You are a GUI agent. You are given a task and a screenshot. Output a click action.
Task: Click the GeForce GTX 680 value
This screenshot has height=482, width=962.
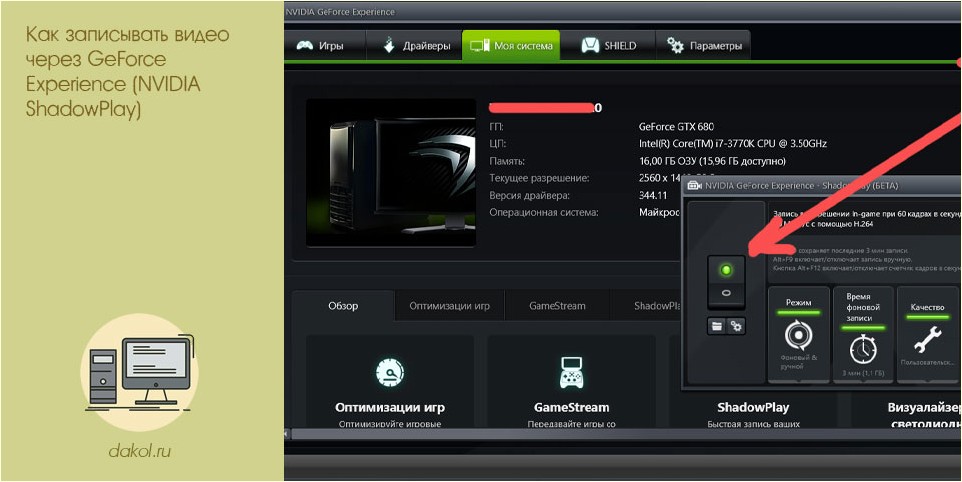point(676,127)
